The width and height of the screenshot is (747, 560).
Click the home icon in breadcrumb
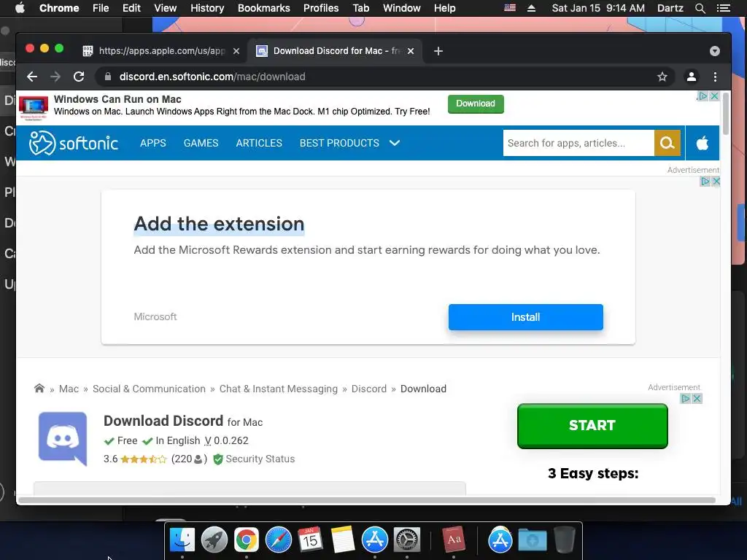39,388
